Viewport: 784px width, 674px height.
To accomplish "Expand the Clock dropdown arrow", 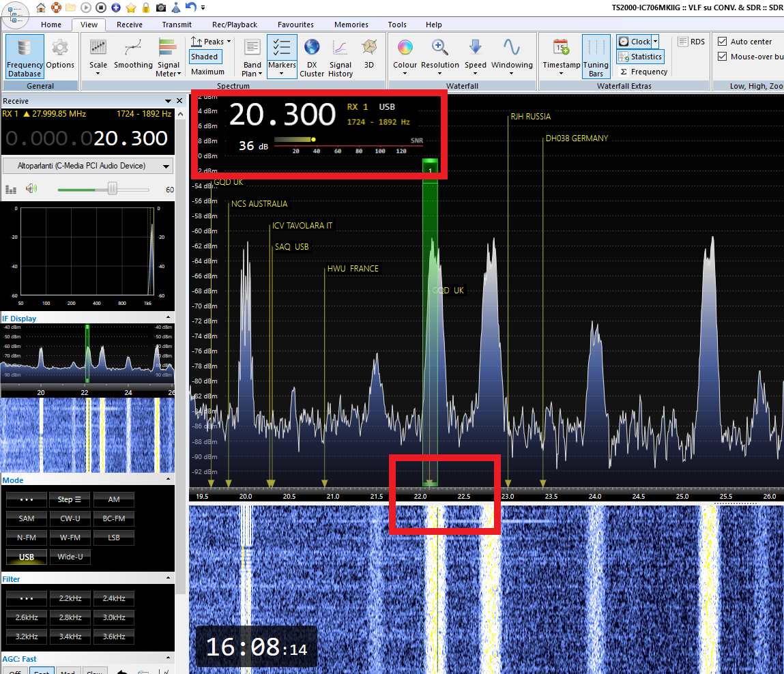I will (x=655, y=42).
